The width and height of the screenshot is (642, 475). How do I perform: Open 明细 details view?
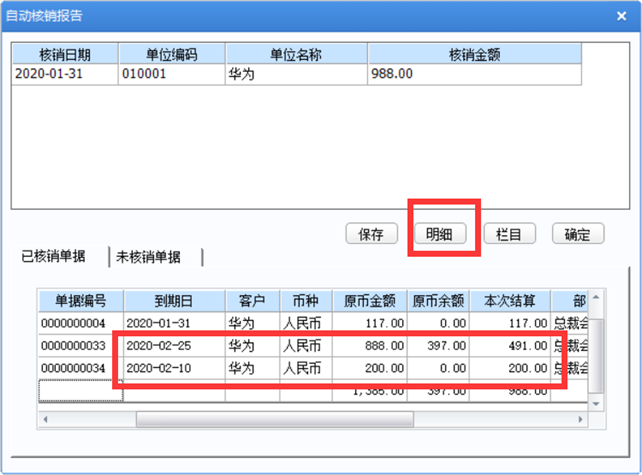(x=440, y=234)
